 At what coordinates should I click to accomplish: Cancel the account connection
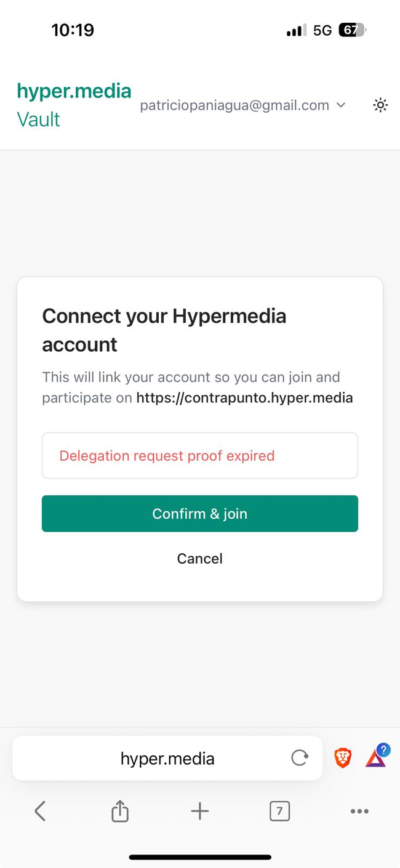[200, 558]
